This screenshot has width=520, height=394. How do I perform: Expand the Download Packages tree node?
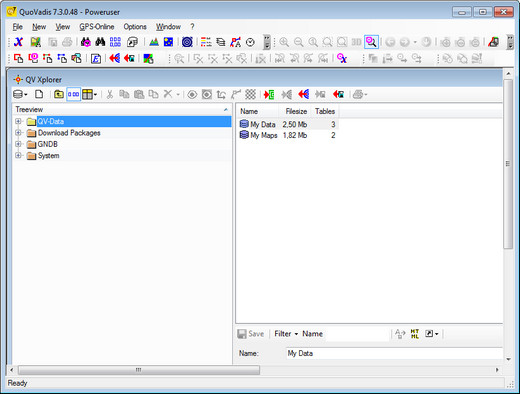tap(18, 133)
